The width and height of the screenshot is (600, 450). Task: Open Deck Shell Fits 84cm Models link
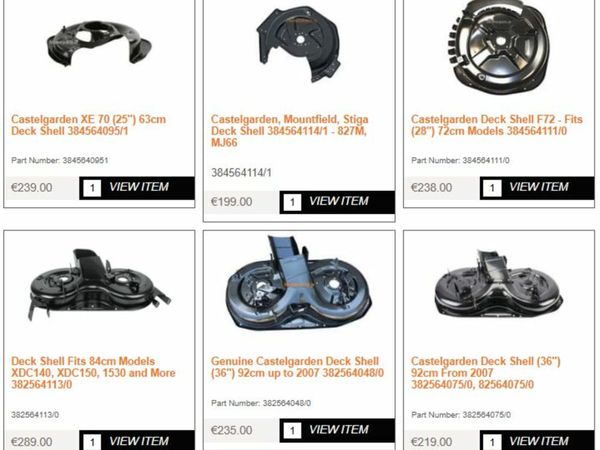(x=93, y=373)
